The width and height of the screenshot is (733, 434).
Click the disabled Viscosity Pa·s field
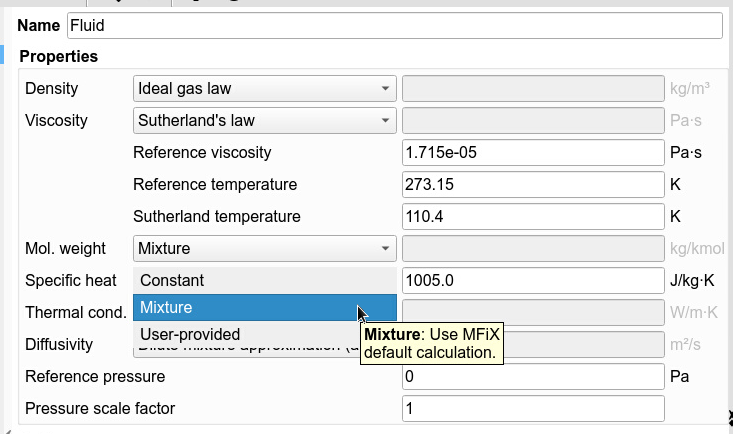(x=532, y=121)
